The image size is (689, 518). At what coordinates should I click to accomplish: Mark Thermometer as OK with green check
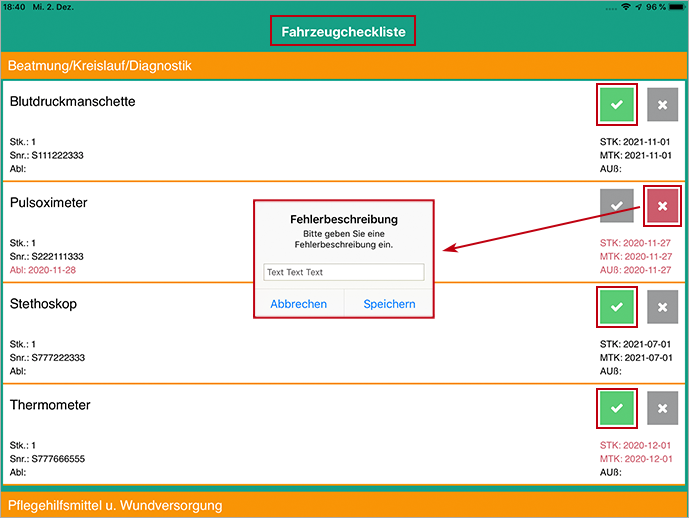point(616,408)
